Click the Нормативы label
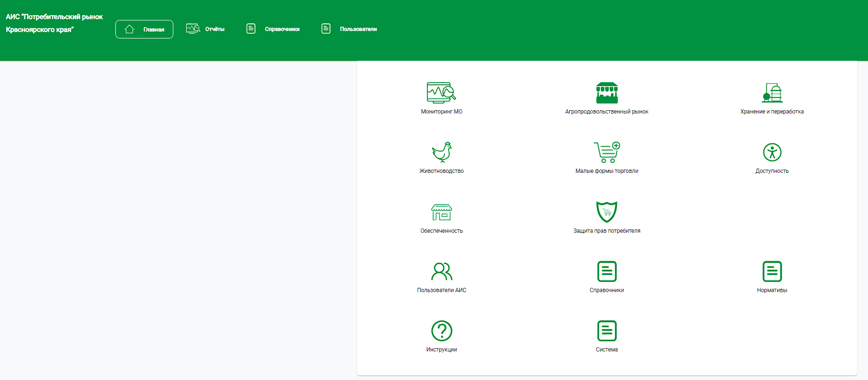This screenshot has height=380, width=868. tap(772, 290)
